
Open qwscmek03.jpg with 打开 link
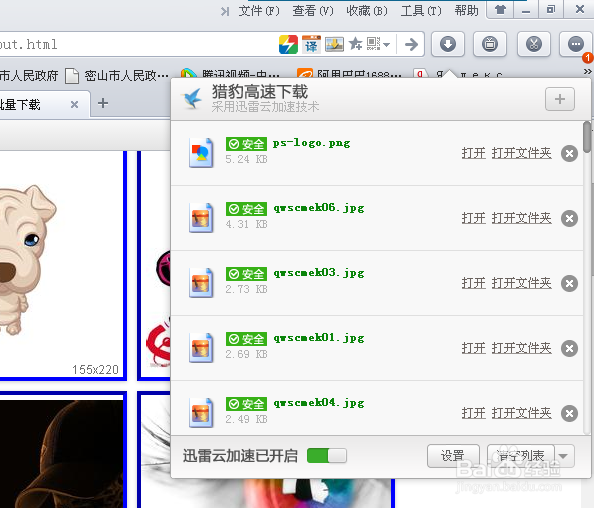coord(474,283)
